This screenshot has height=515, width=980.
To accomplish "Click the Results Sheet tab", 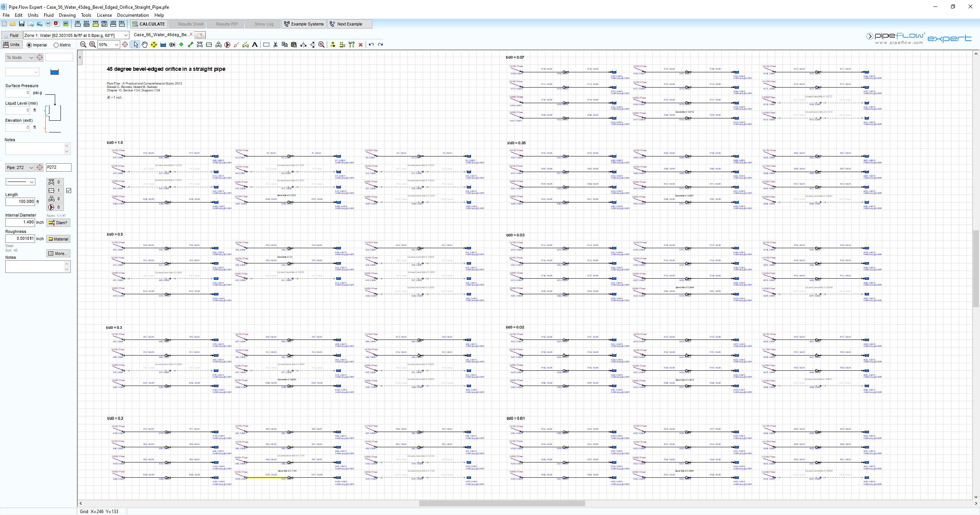I will pyautogui.click(x=191, y=24).
